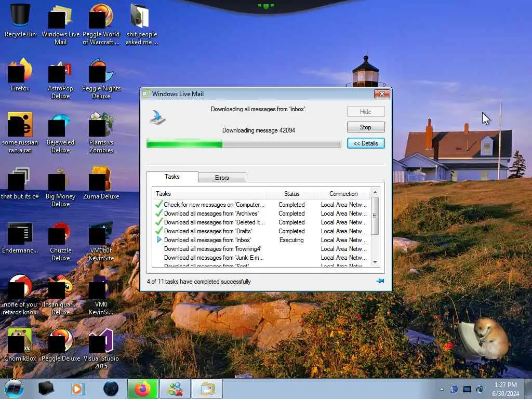Image resolution: width=532 pixels, height=399 pixels.
Task: Select Bejeweled Deluxe desktop icon
Action: point(60,133)
